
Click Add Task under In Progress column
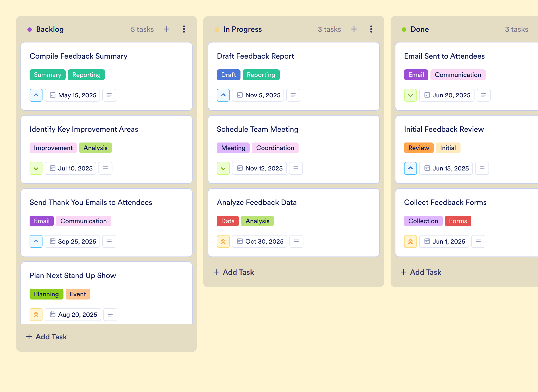[x=233, y=272]
